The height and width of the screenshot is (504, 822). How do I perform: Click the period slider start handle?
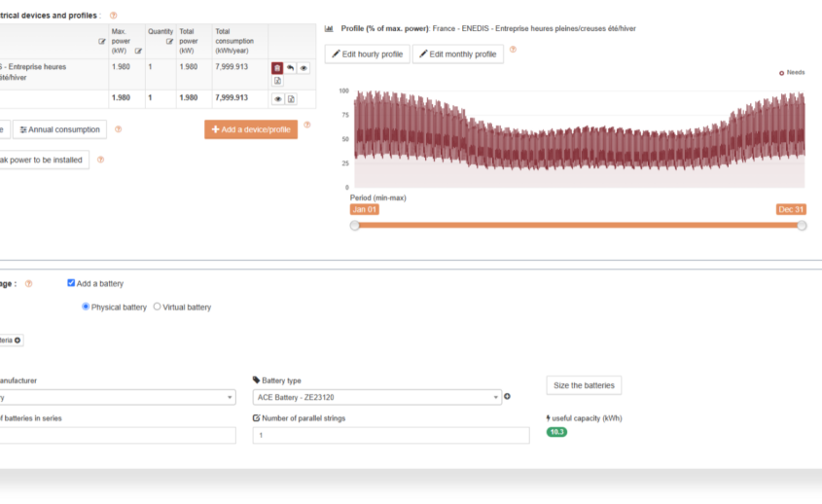[x=355, y=226]
